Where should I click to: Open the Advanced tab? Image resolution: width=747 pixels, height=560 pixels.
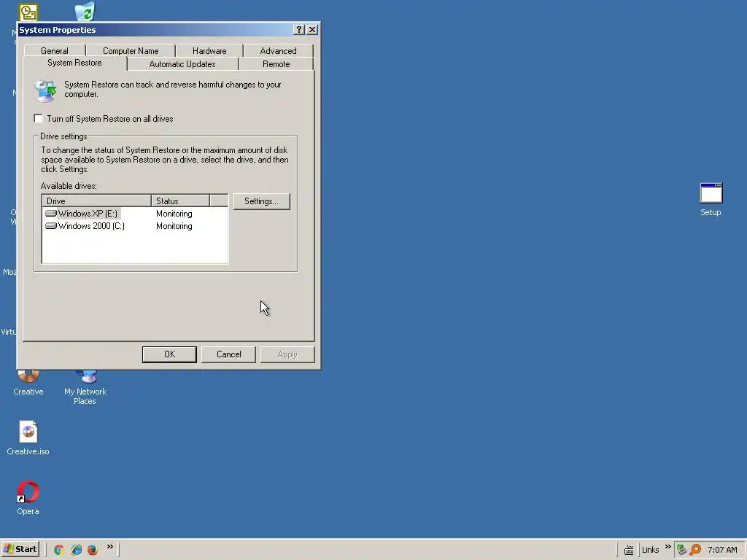278,51
